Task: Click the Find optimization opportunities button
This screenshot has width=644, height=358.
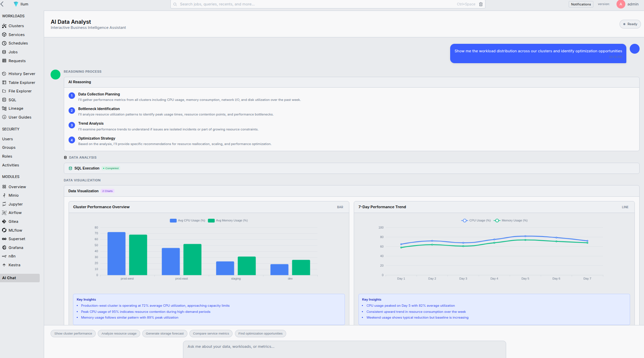Action: 260,333
